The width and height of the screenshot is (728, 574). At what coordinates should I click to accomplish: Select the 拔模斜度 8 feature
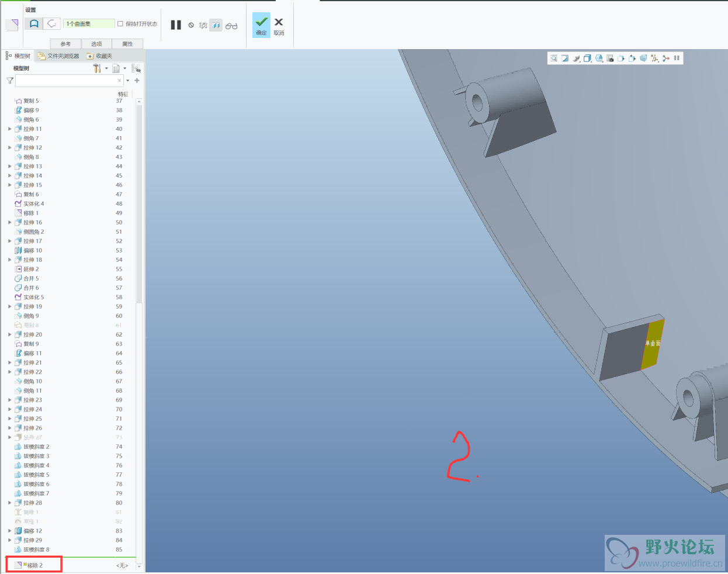pyautogui.click(x=32, y=550)
